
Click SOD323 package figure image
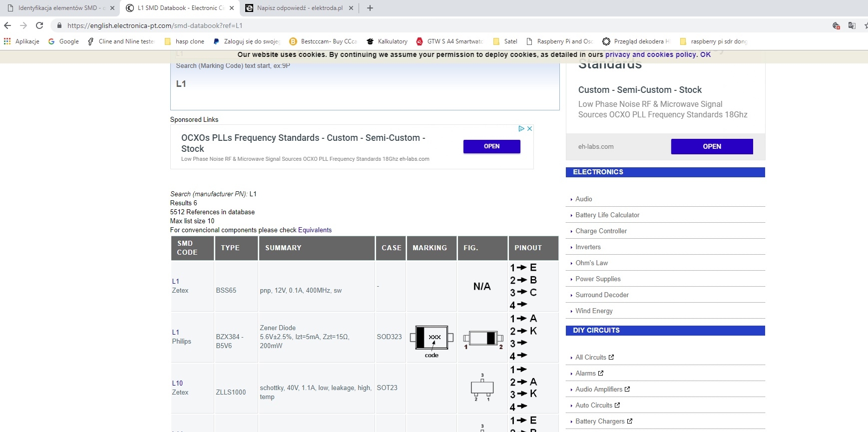[482, 339]
